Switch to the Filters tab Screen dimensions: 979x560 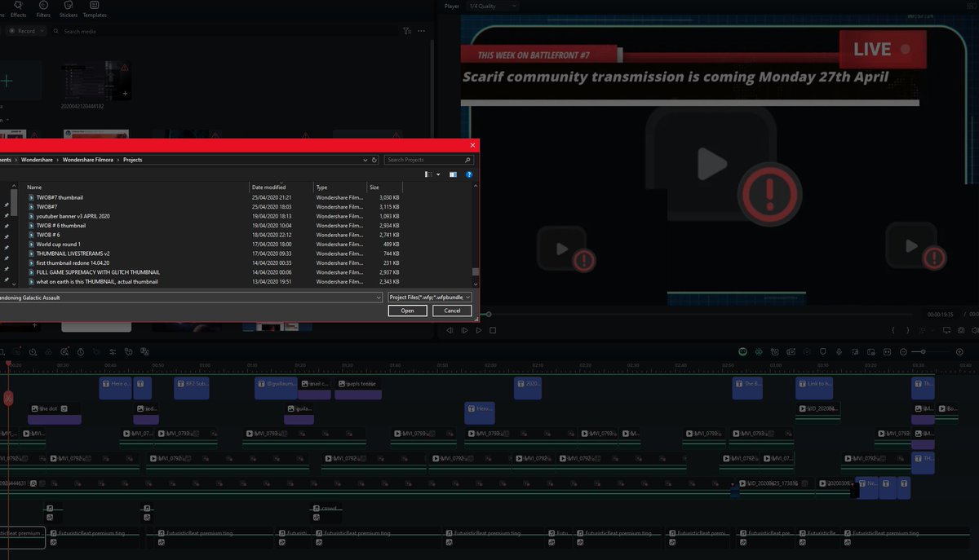click(x=43, y=11)
